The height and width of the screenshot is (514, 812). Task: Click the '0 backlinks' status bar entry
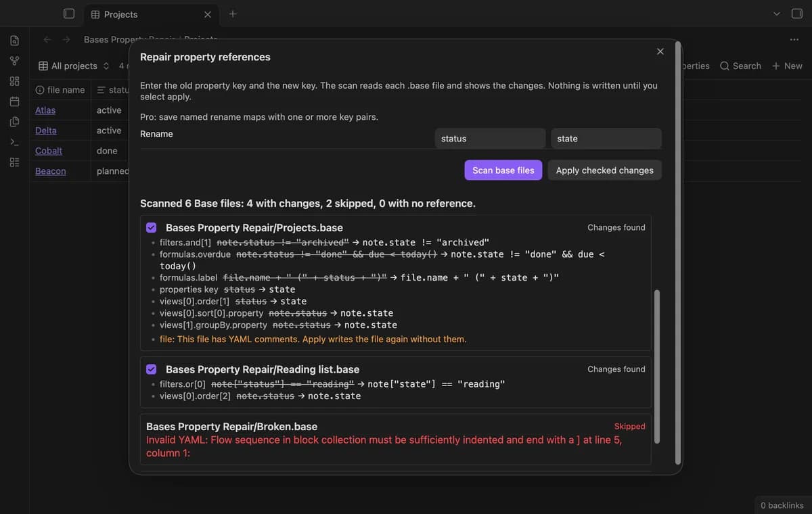coord(782,505)
